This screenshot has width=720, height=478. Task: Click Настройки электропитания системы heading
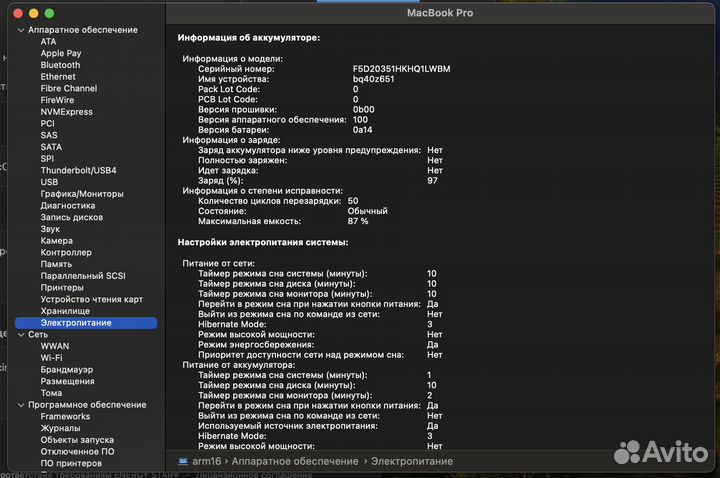(263, 242)
